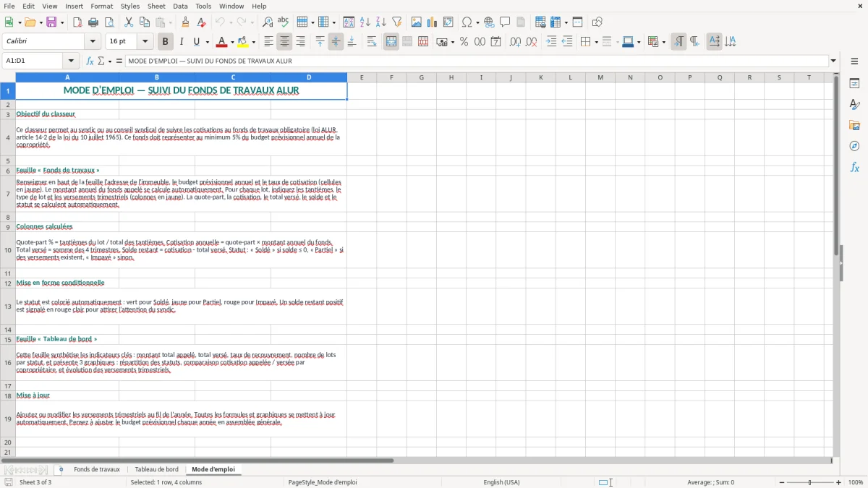Screen dimensions: 868x488
Task: Cut the selection with the scissors icon
Action: 129,22
